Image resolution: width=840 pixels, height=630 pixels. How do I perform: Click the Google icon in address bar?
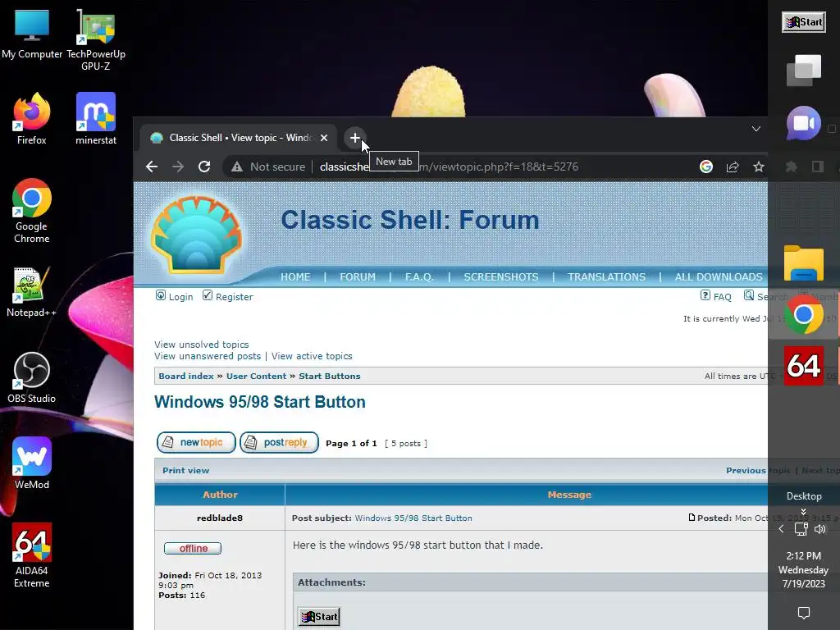click(x=706, y=167)
